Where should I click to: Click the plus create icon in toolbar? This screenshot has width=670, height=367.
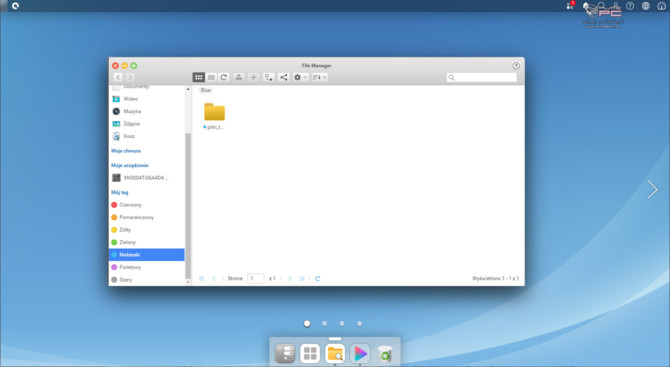click(x=253, y=77)
